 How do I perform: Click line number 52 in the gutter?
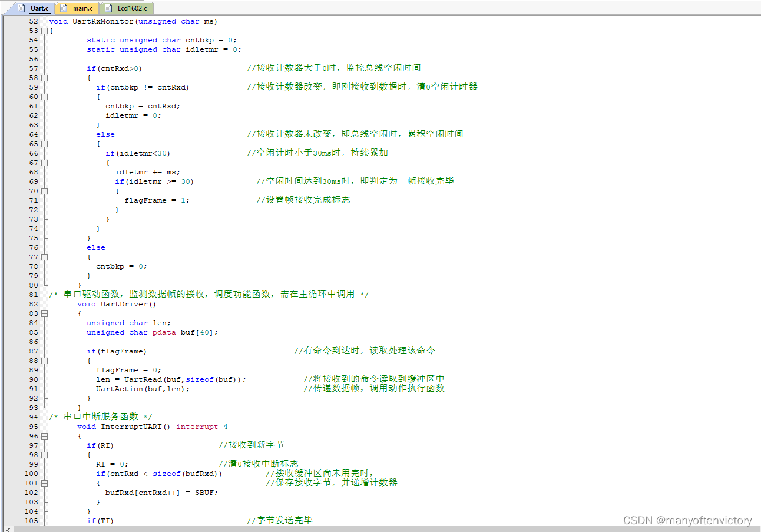(x=33, y=21)
